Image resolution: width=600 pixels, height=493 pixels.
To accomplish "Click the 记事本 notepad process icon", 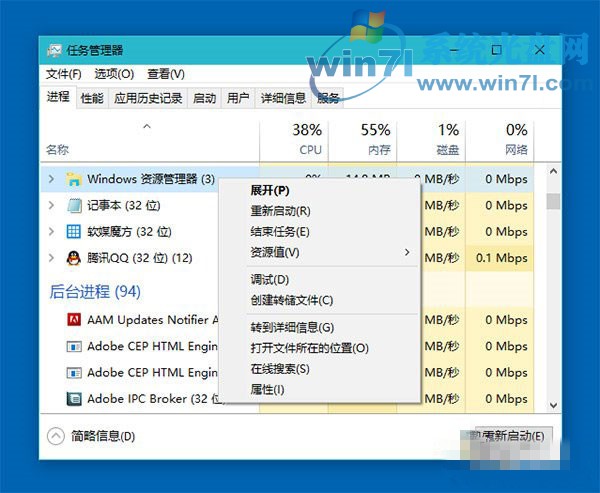I will click(x=73, y=205).
